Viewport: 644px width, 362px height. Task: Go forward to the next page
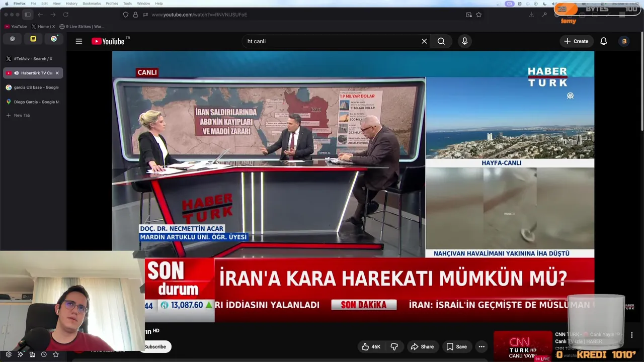tap(53, 15)
